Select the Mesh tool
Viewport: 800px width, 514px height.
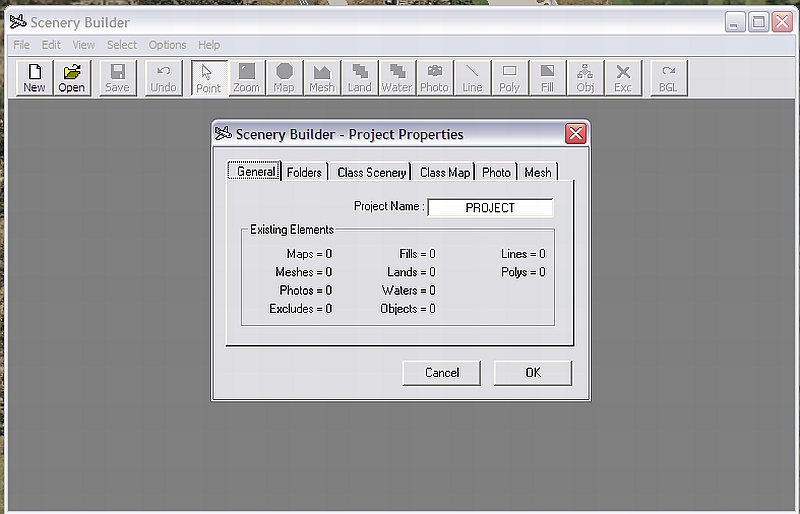click(x=322, y=78)
